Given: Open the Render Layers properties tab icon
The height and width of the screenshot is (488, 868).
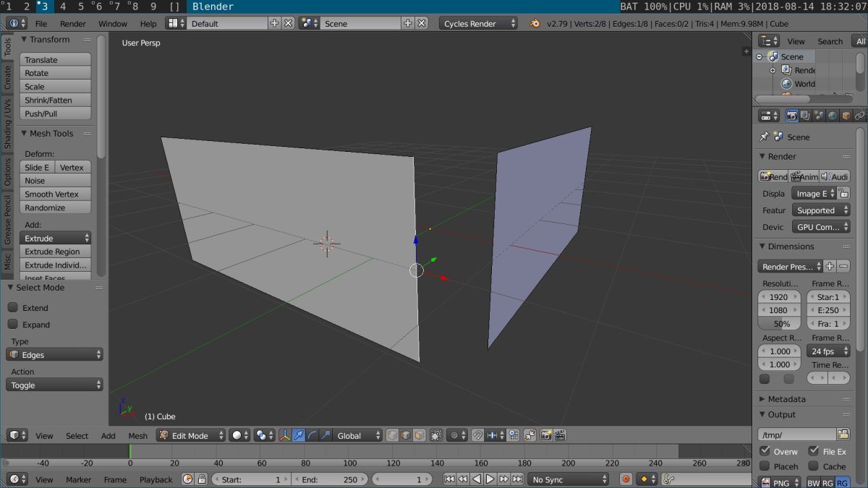Looking at the screenshot, I should (x=805, y=116).
